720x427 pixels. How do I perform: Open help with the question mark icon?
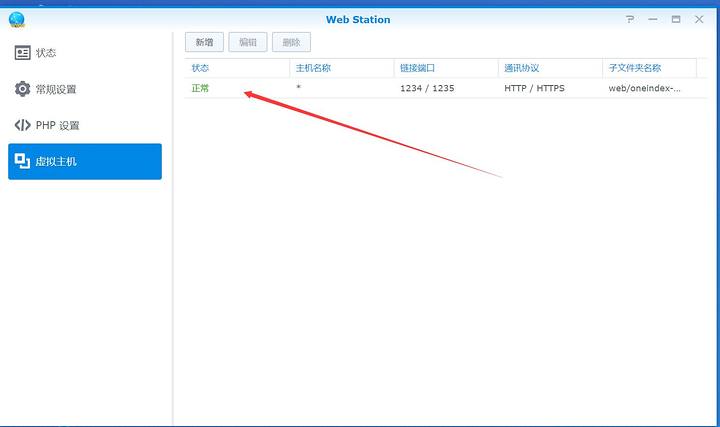(x=630, y=19)
